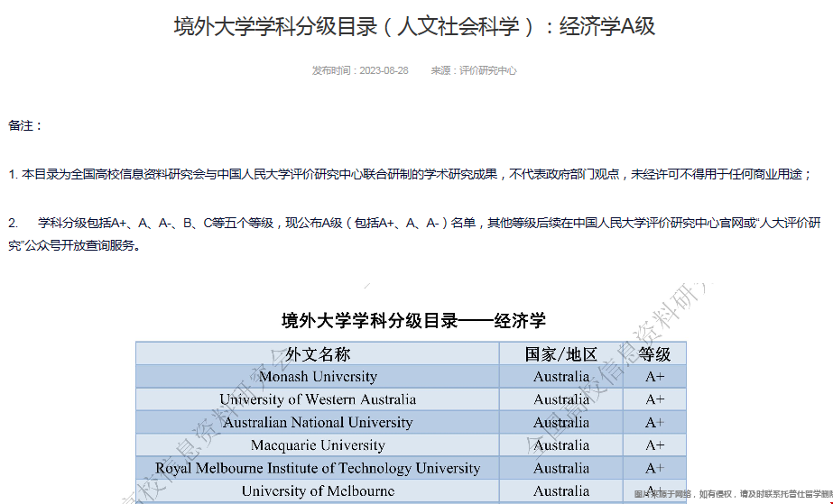Click the 等级 column header

654,353
